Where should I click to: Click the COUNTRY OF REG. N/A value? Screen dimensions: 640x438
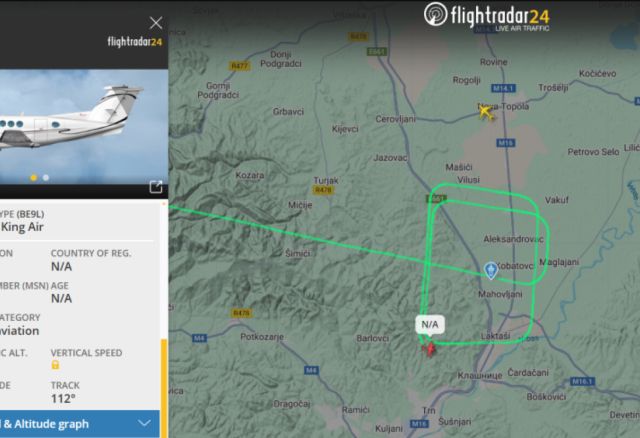point(61,267)
